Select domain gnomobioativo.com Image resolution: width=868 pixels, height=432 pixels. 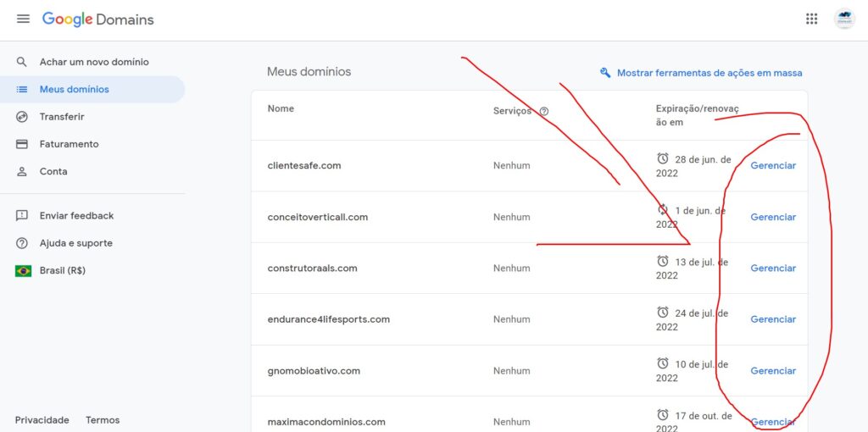click(x=314, y=371)
